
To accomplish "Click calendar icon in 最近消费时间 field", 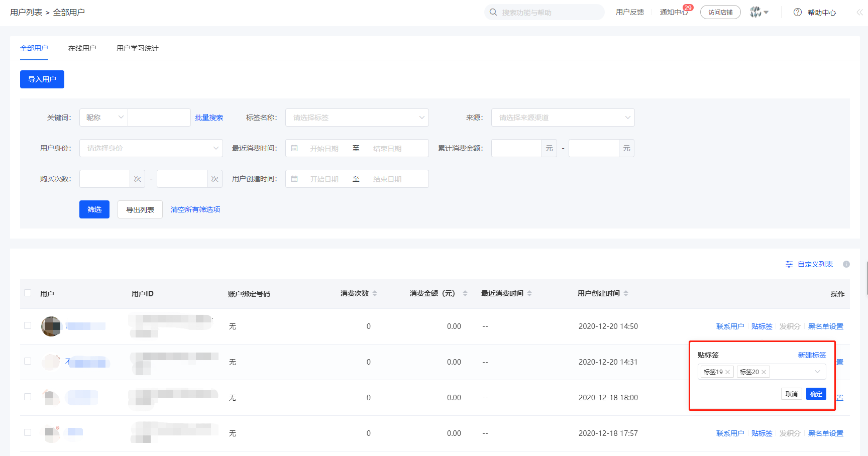I will [294, 148].
